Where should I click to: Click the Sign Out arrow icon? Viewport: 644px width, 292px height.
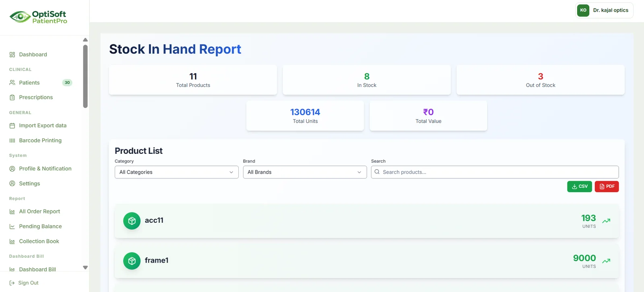coord(12,283)
